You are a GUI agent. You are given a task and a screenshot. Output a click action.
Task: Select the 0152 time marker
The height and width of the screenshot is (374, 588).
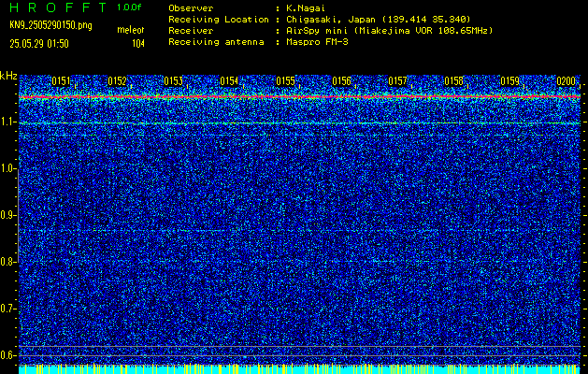(118, 81)
